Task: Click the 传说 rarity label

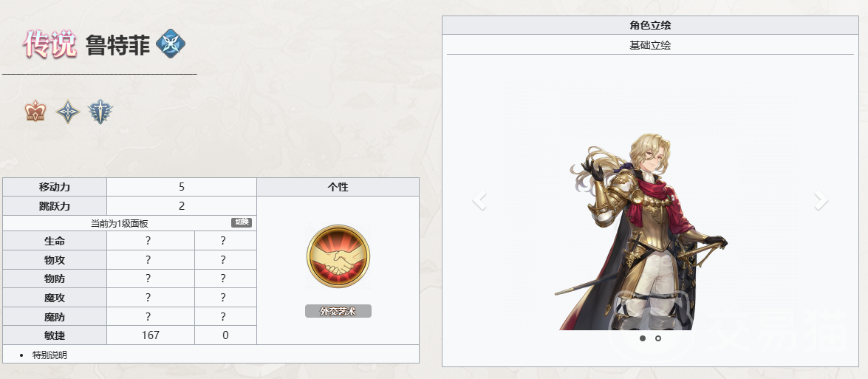Action: (49, 44)
